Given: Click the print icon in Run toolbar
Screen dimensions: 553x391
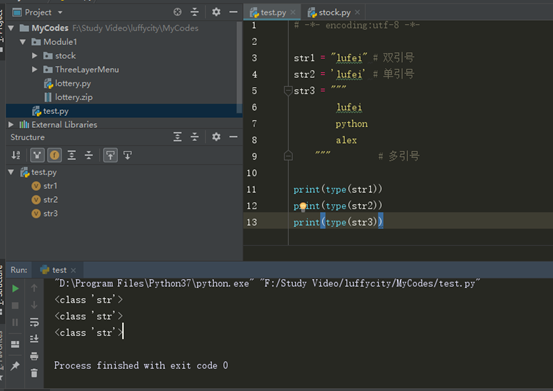Looking at the screenshot, I should 34,356.
